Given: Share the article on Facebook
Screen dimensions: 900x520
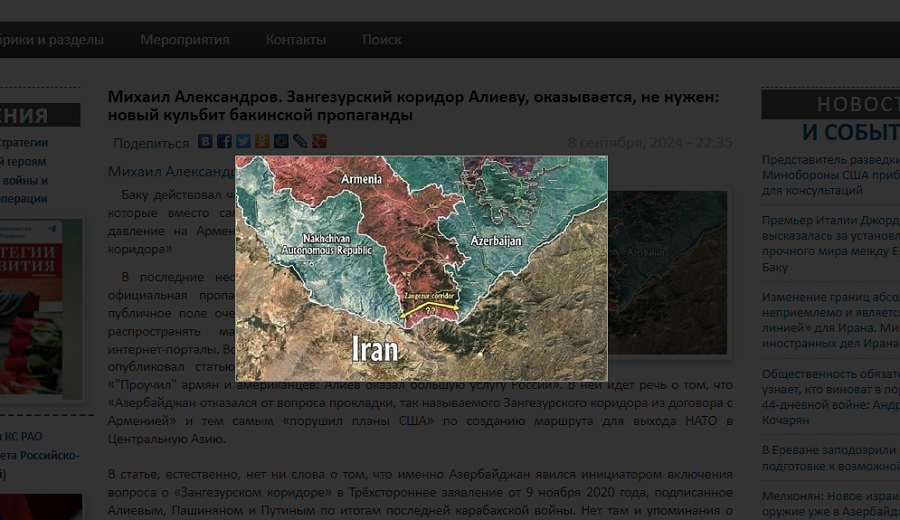Looking at the screenshot, I should click(224, 141).
